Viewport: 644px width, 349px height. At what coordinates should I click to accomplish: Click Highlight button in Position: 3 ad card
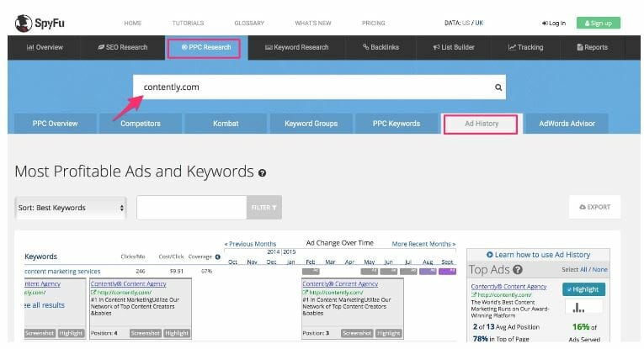388,333
